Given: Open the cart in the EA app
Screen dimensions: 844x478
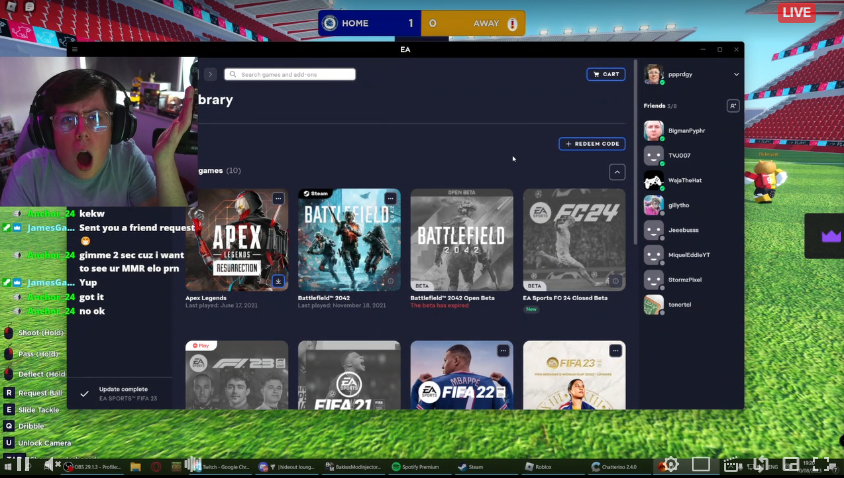Looking at the screenshot, I should click(606, 74).
